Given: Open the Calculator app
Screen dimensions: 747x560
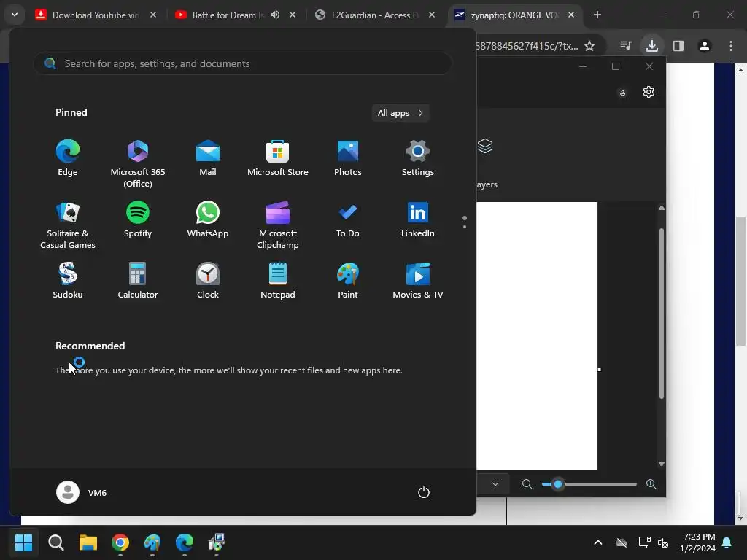Looking at the screenshot, I should pos(138,281).
